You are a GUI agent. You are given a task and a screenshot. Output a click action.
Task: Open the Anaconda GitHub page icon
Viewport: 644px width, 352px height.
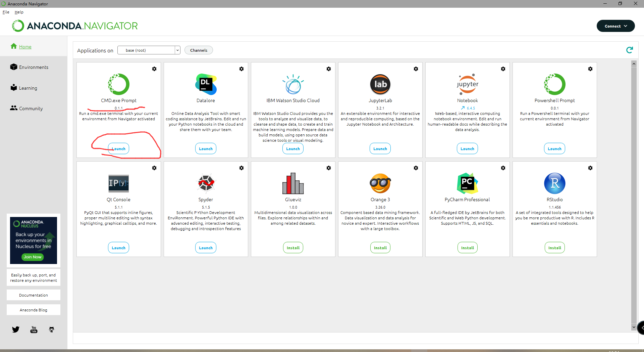coord(52,329)
